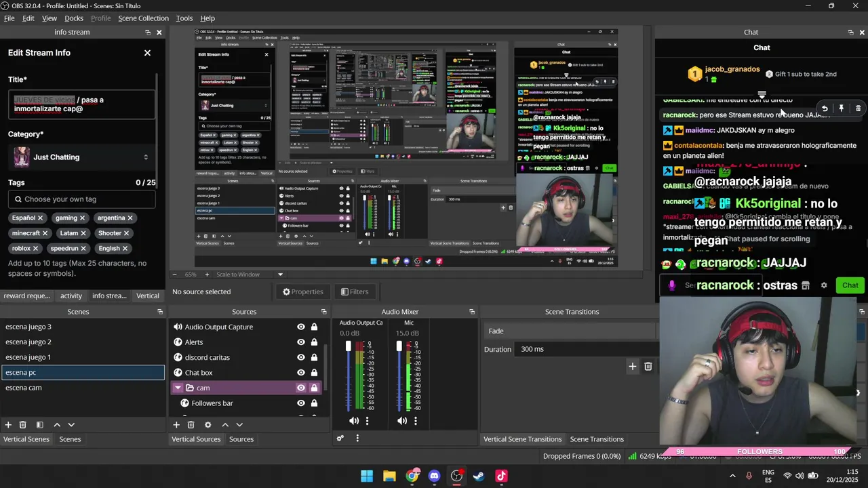Click the source Properties button
This screenshot has height=488, width=868.
(303, 291)
